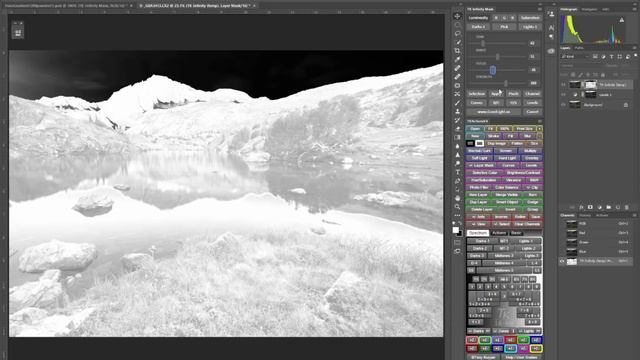
Task: Click the Pick button in Infinity Mask
Action: tap(504, 27)
